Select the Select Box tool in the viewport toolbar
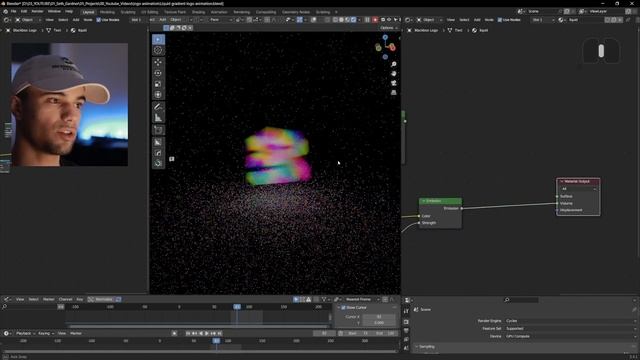 tap(158, 40)
